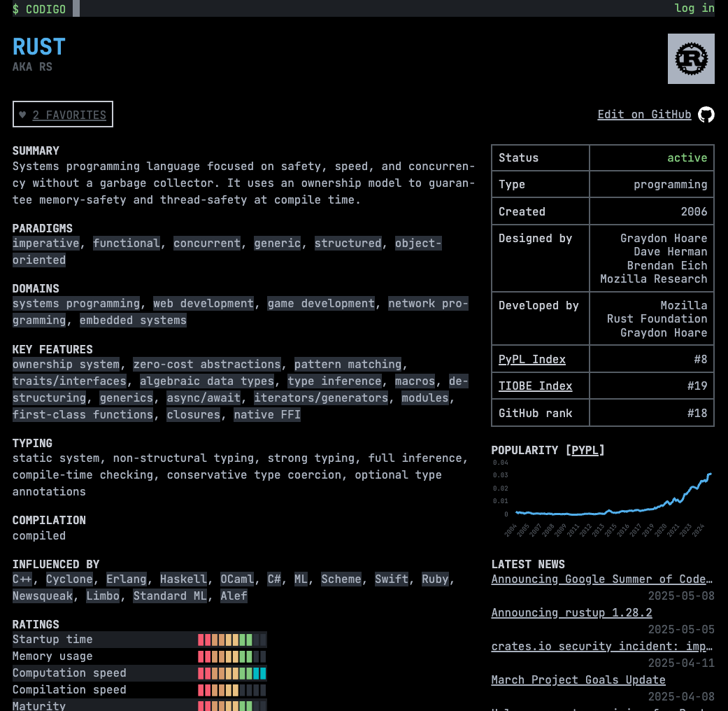The height and width of the screenshot is (711, 728).
Task: Select the concurrent paradigm tag
Action: point(207,243)
